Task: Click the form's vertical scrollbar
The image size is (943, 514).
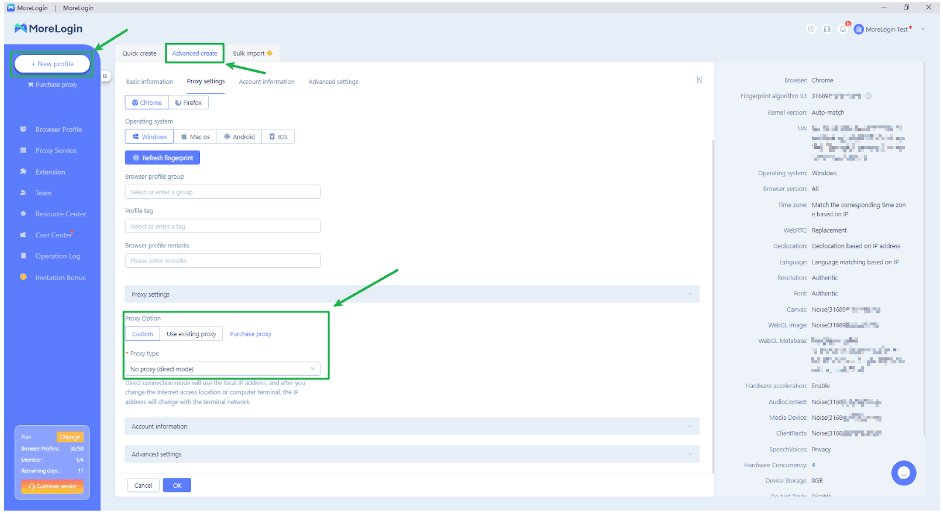Action: [713, 307]
